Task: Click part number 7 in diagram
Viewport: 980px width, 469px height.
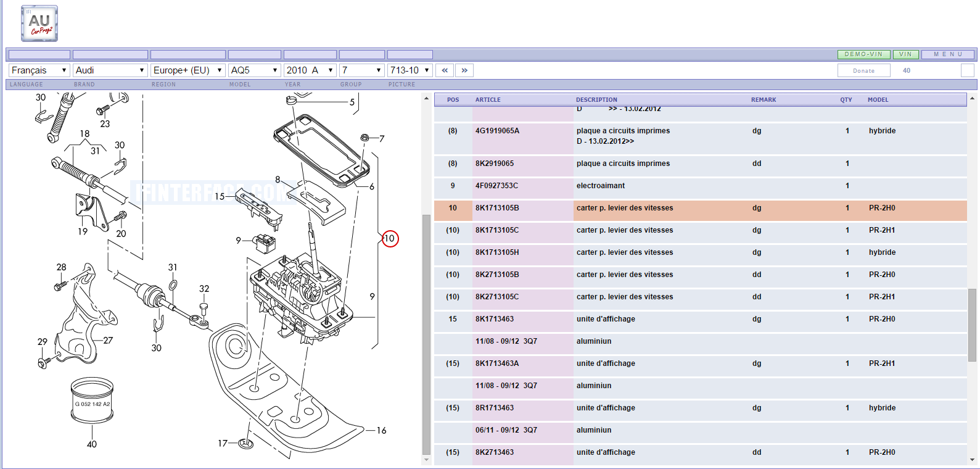Action: 382,139
